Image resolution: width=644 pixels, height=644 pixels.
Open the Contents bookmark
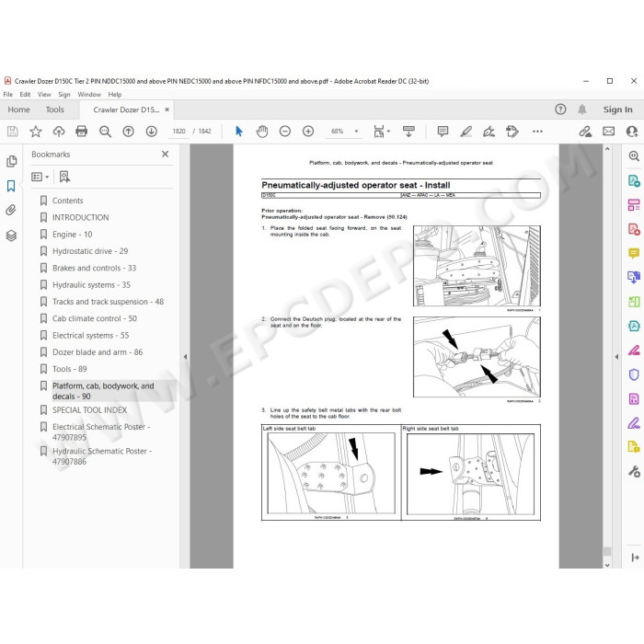68,201
